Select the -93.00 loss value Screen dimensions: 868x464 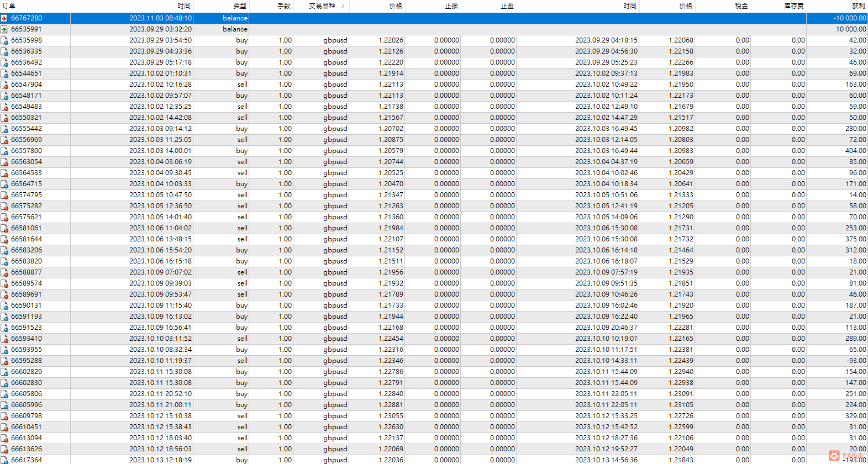[x=856, y=361]
